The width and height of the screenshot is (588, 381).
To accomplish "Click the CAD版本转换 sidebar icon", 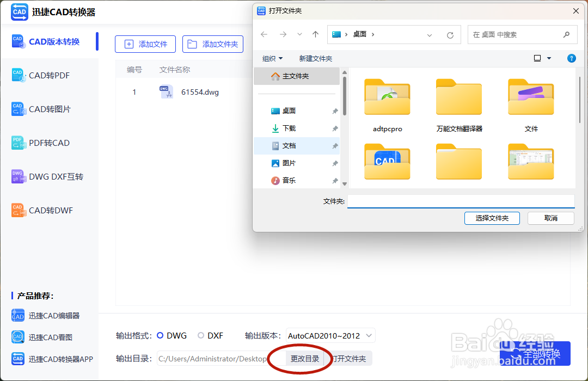I will (18, 41).
